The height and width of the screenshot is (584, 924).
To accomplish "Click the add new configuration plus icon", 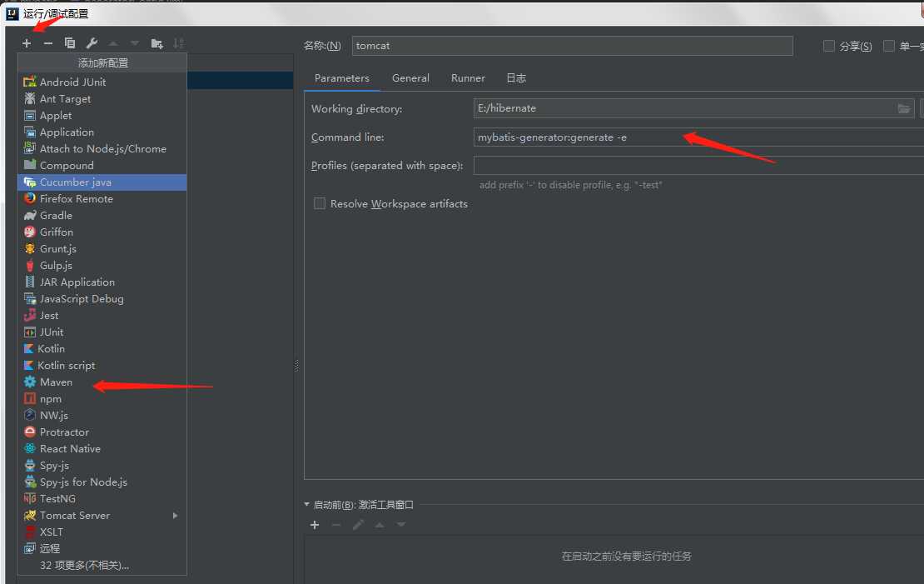I will pos(27,43).
